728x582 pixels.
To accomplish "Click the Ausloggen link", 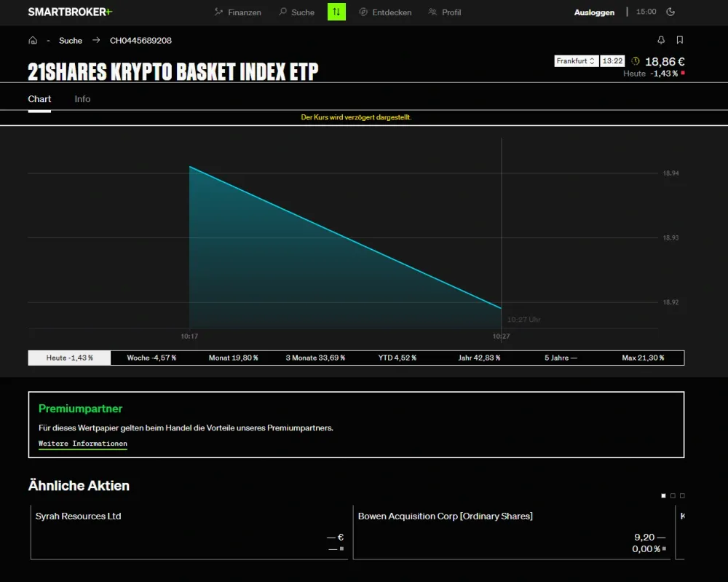I will pyautogui.click(x=594, y=12).
